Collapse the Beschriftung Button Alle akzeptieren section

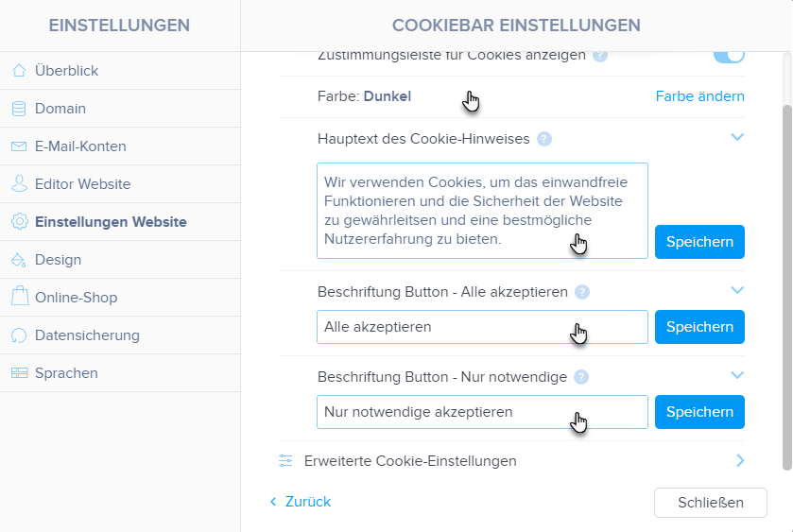pyautogui.click(x=738, y=290)
